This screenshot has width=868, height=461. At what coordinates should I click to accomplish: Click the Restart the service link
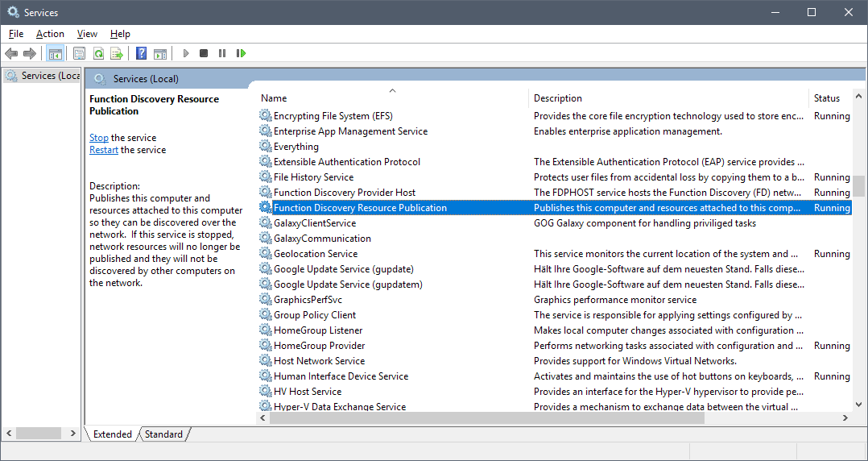pyautogui.click(x=104, y=150)
